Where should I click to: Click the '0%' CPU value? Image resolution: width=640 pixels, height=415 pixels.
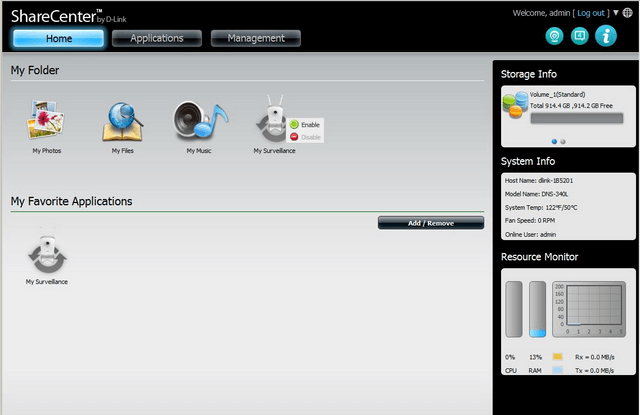tap(510, 357)
